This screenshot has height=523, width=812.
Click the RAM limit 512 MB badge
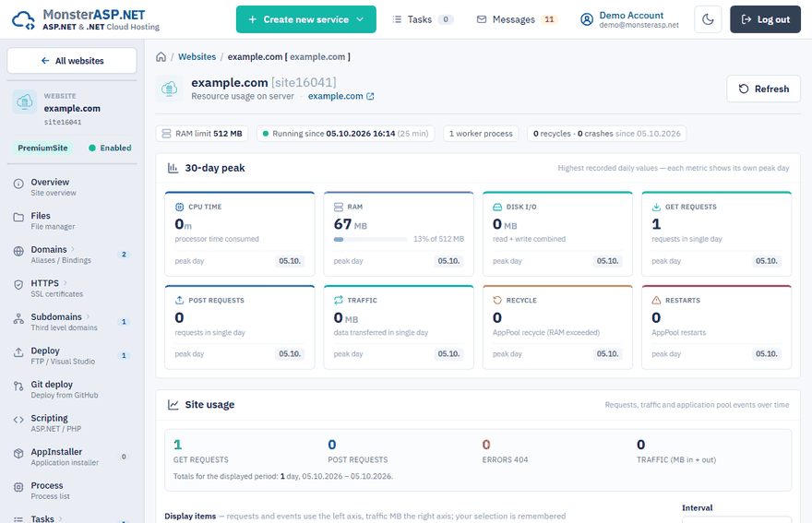202,134
